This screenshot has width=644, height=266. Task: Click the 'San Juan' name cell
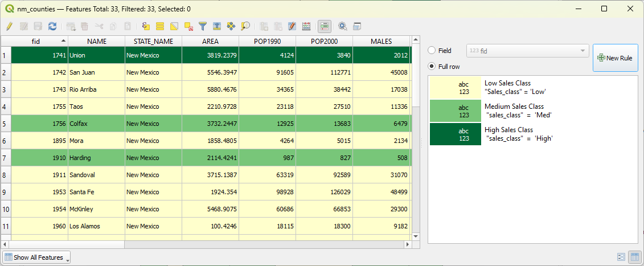[97, 72]
